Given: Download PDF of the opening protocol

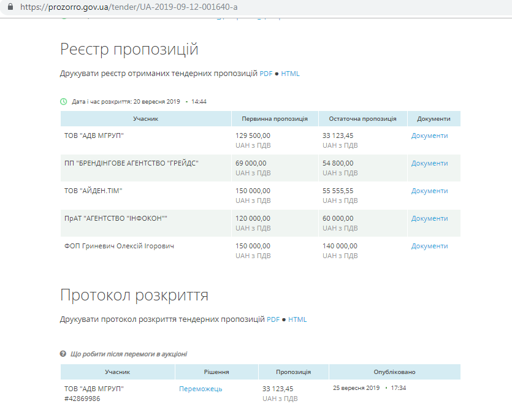Looking at the screenshot, I should [273, 319].
